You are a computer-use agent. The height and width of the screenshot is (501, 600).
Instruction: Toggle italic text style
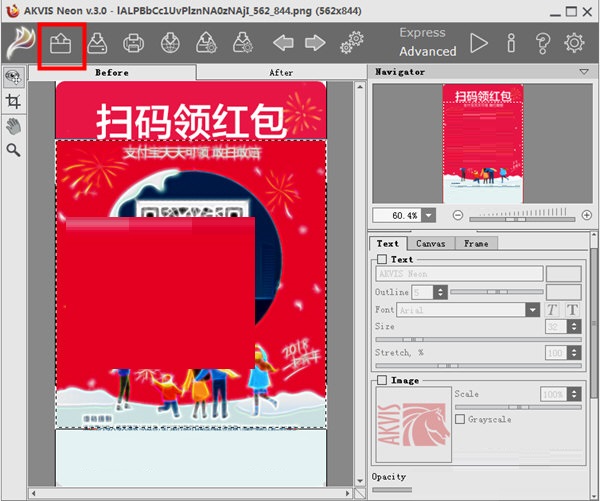coord(551,310)
